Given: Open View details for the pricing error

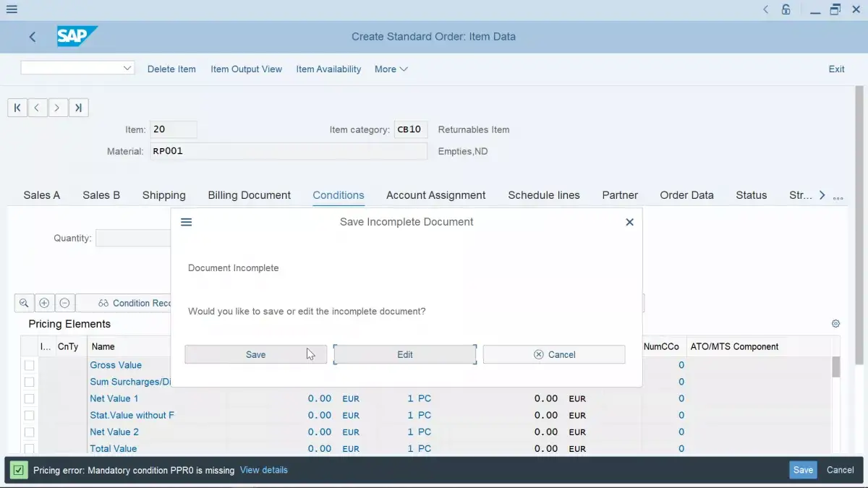Looking at the screenshot, I should click(x=264, y=470).
